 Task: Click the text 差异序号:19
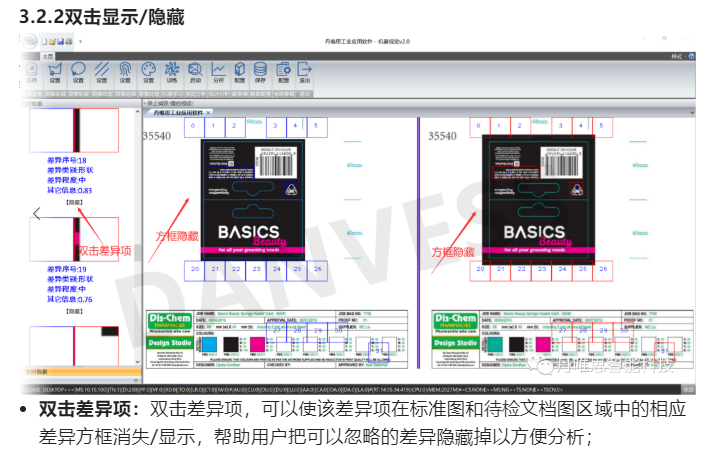pyautogui.click(x=67, y=269)
